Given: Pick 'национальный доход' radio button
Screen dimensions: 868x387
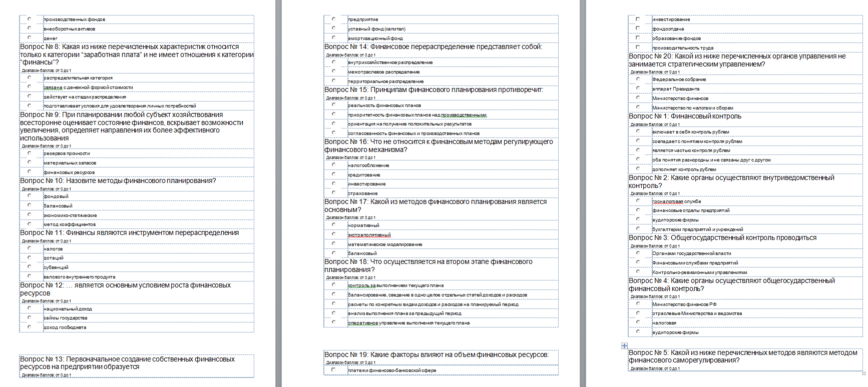Looking at the screenshot, I should [30, 308].
